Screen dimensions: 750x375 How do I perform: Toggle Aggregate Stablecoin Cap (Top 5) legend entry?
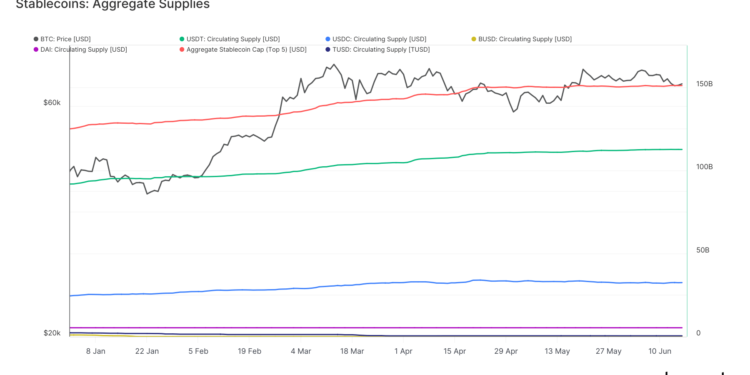[x=243, y=49]
